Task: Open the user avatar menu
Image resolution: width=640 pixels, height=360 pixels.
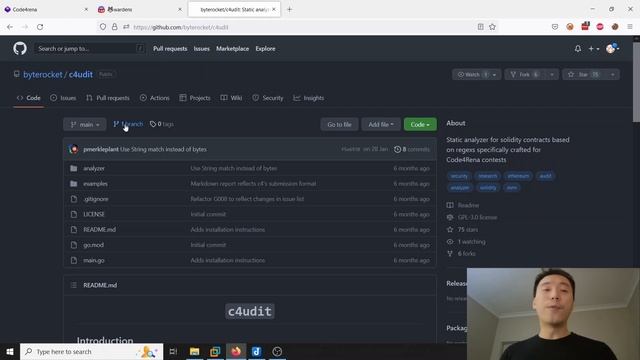Action: point(612,49)
